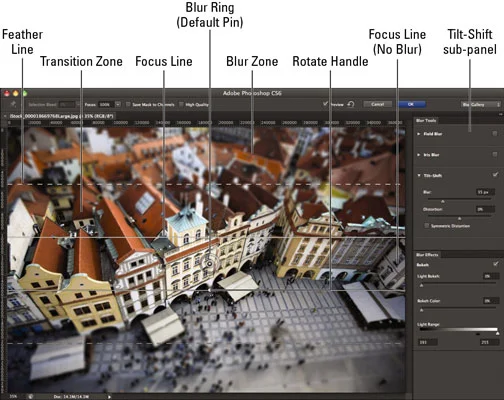Click the OK button

point(411,104)
